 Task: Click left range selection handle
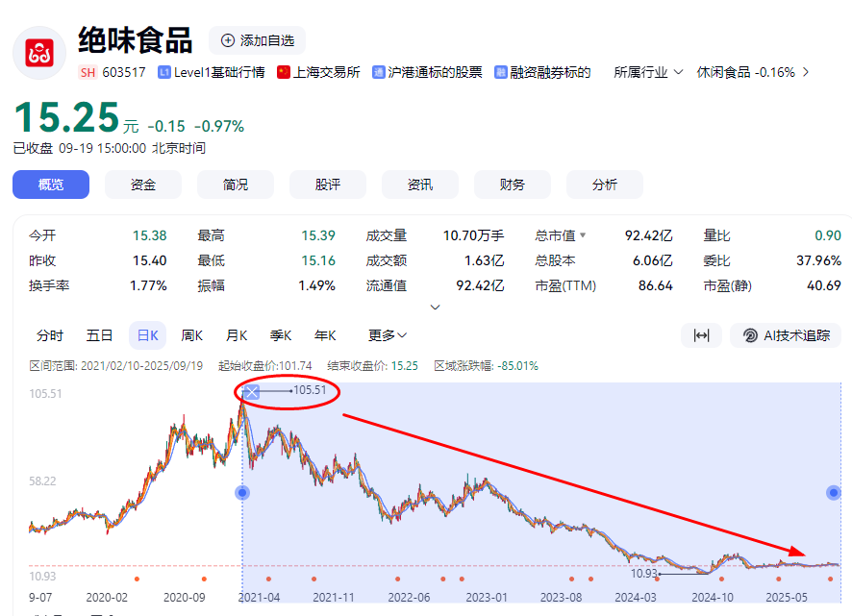(242, 493)
